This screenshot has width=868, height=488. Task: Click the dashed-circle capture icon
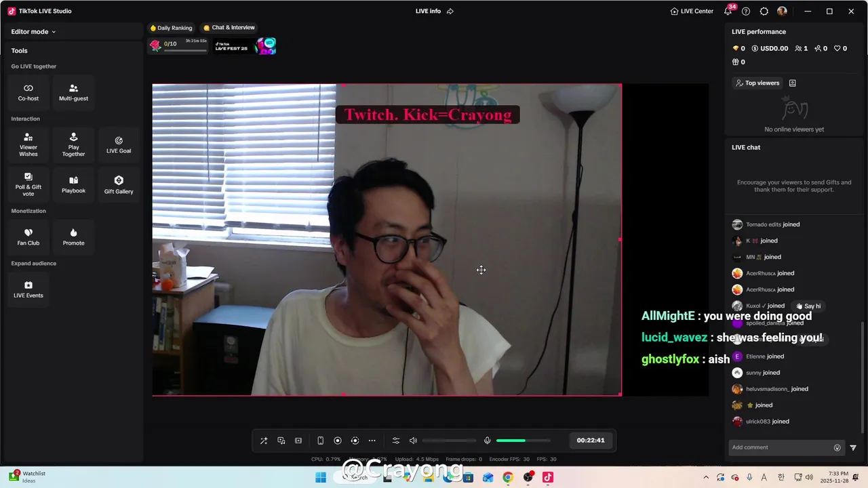click(355, 441)
